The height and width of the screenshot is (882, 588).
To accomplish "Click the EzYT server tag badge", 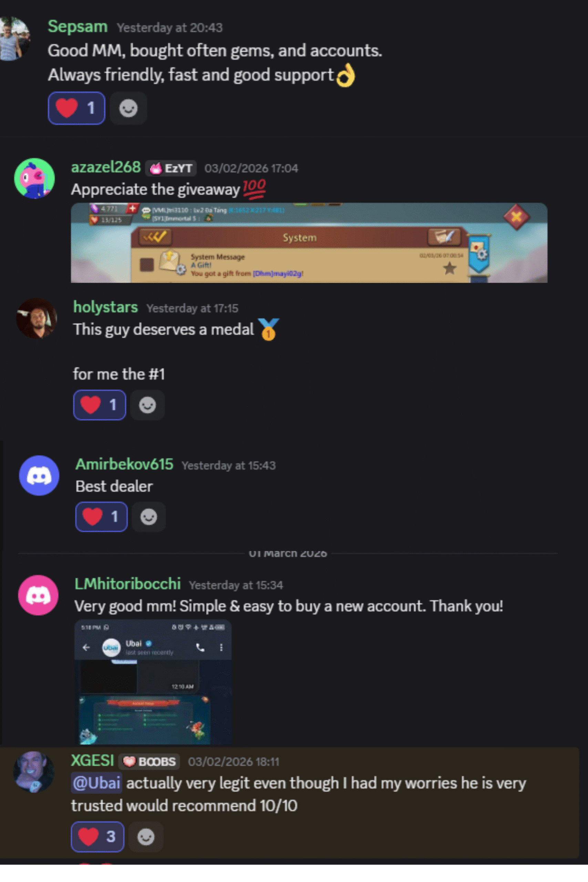I will coord(171,168).
